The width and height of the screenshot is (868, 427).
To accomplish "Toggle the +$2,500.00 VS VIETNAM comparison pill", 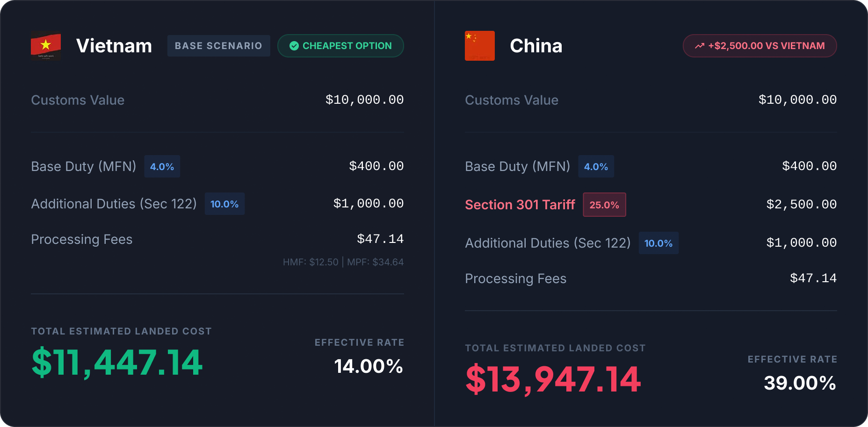I will [759, 46].
